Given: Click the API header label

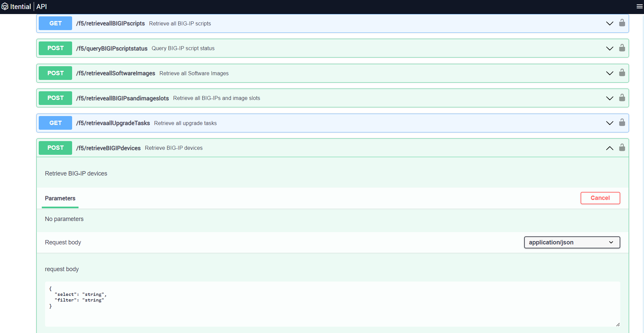Looking at the screenshot, I should (x=42, y=7).
